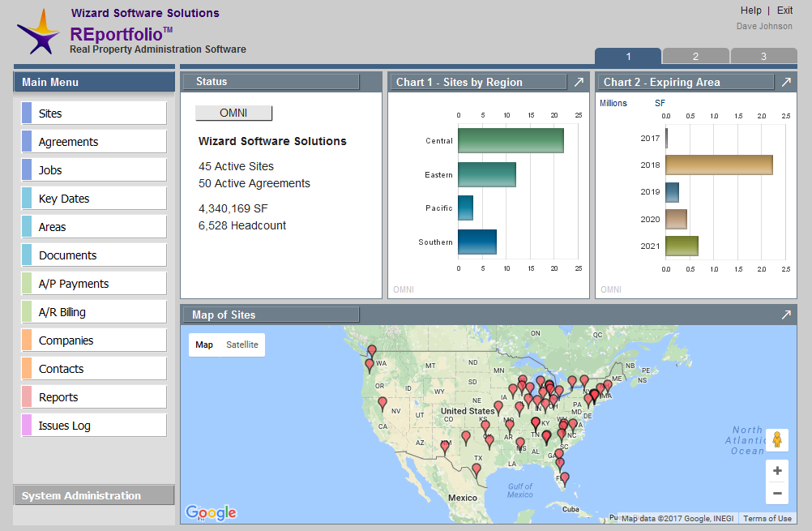Open Companies menu item
This screenshot has height=531, width=812.
point(94,340)
